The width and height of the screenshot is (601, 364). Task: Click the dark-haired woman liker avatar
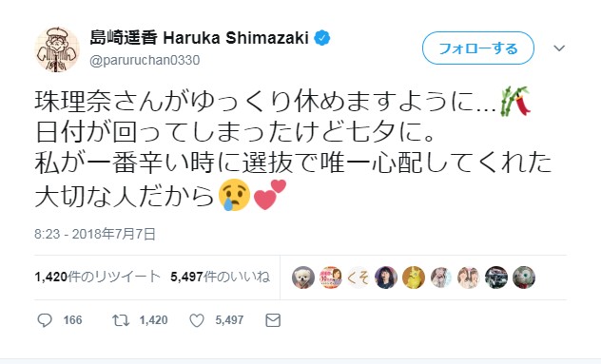click(386, 277)
